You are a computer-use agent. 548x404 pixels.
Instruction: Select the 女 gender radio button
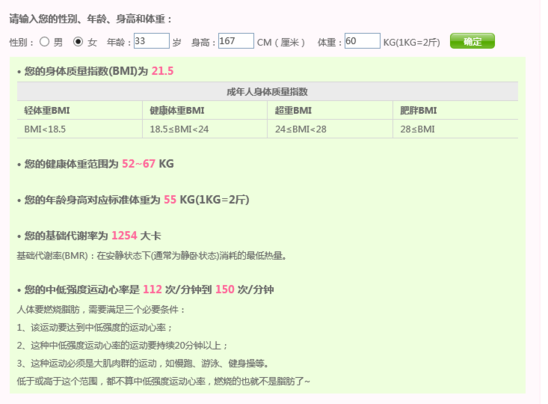(78, 42)
